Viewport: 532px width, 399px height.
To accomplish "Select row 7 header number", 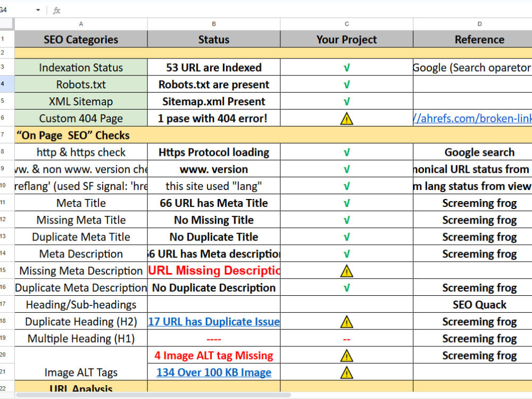I will tap(7, 135).
